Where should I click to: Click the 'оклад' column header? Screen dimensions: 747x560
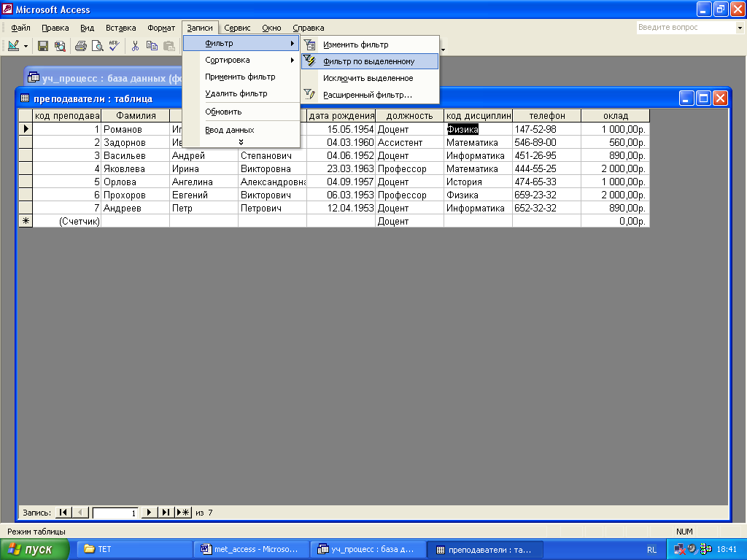616,116
